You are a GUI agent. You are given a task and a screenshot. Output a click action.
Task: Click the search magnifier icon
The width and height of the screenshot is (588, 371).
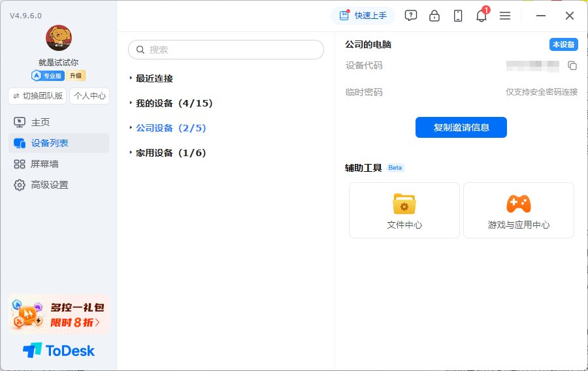(140, 50)
